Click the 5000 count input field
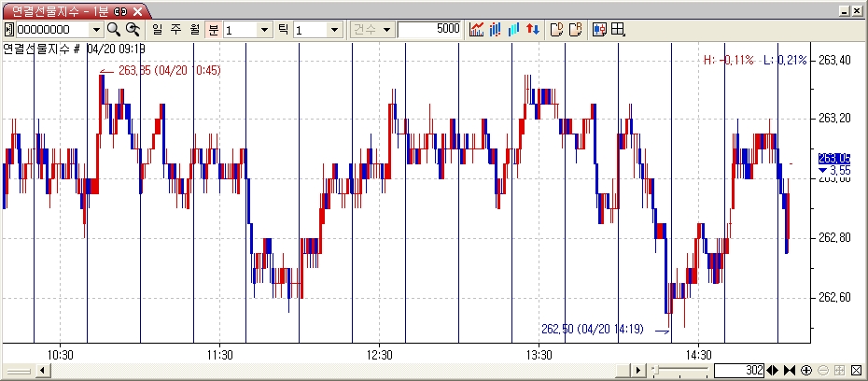Viewport: 868px width, 381px height. pyautogui.click(x=429, y=29)
